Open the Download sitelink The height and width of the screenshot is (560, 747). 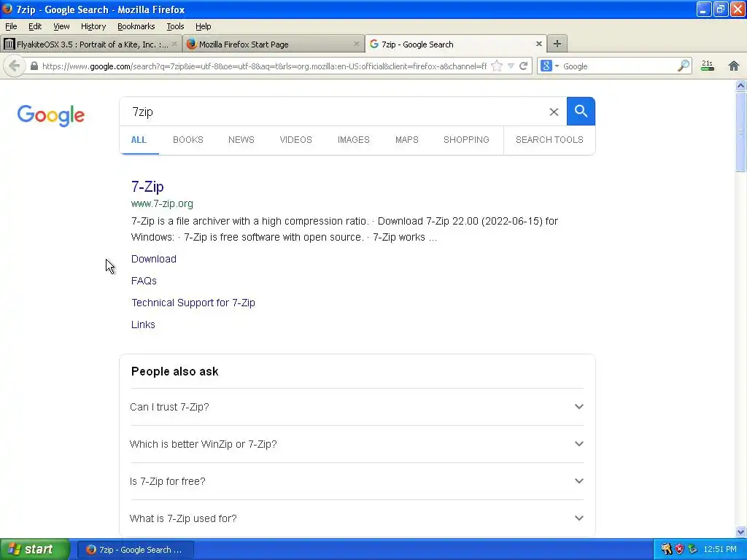(154, 259)
